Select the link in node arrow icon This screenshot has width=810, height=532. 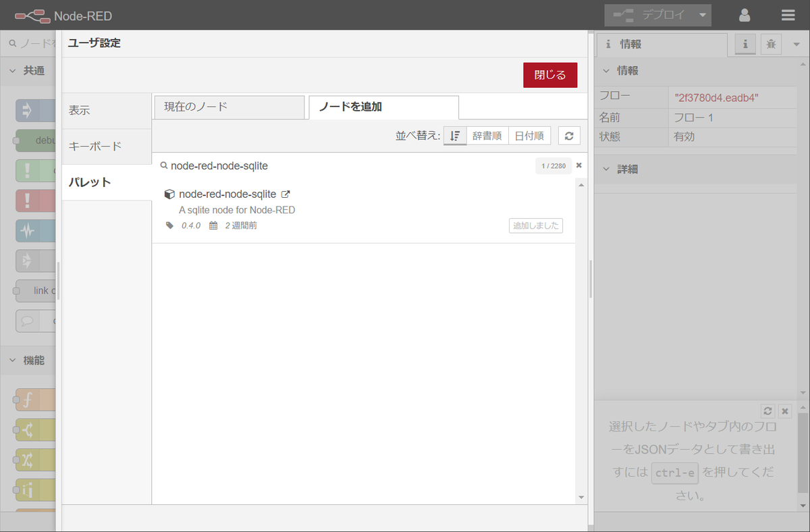pyautogui.click(x=27, y=261)
